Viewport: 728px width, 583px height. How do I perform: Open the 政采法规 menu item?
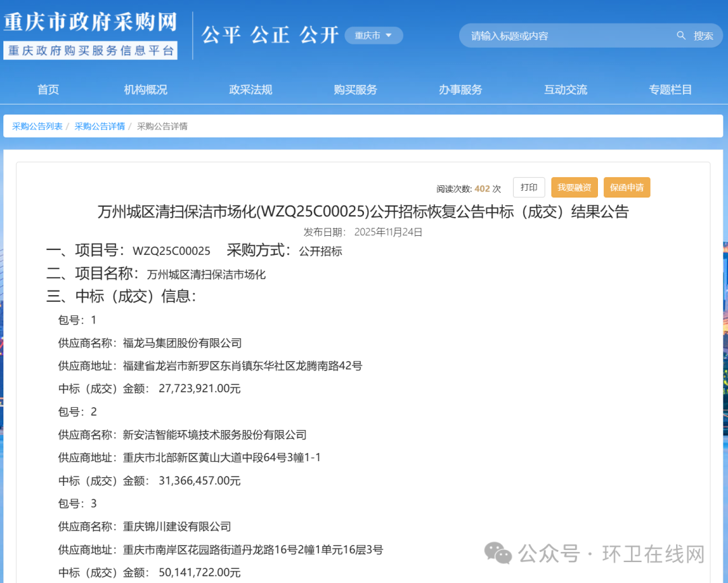[x=250, y=90]
